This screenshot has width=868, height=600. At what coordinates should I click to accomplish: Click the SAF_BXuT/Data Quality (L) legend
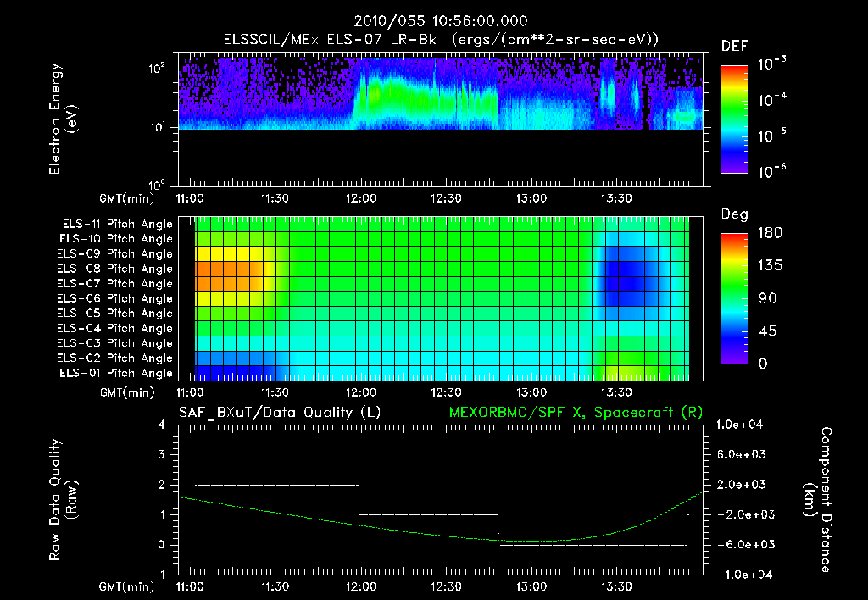(x=280, y=413)
